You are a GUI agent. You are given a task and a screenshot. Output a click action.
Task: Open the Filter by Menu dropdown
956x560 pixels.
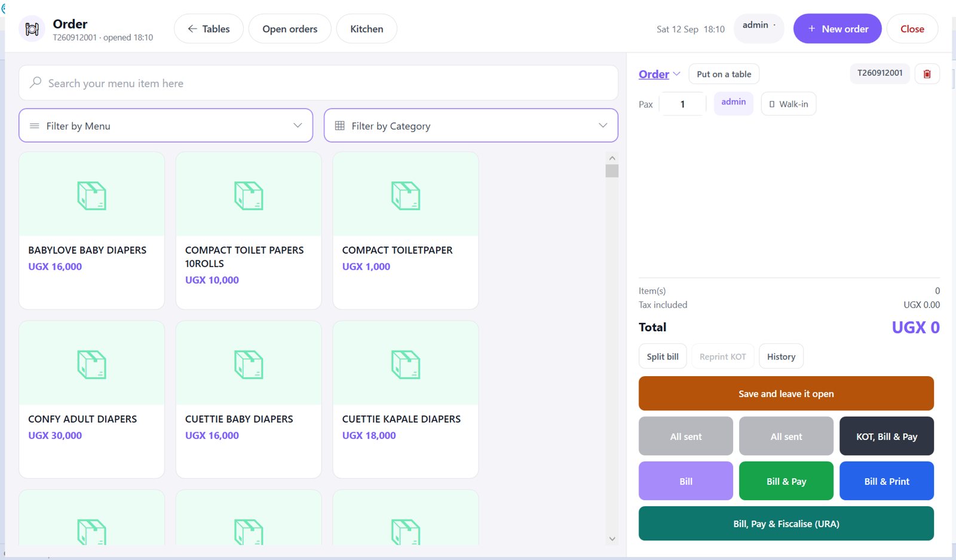[x=166, y=125]
